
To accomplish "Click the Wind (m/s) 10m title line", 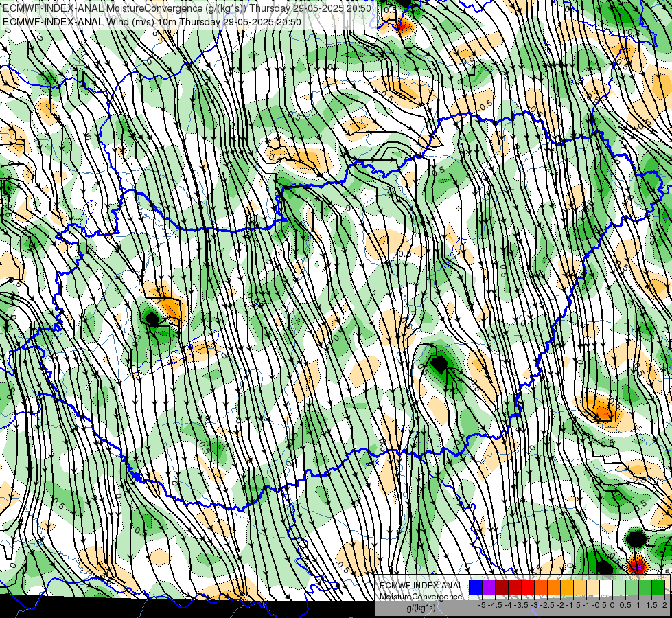I will 152,22.
